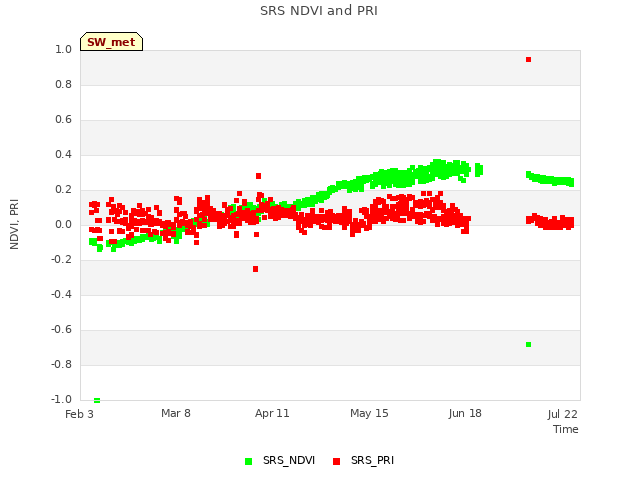Viewport: 640px width, 480px height.
Task: Click the -1.0 y-axis tick label
Action: coord(61,399)
